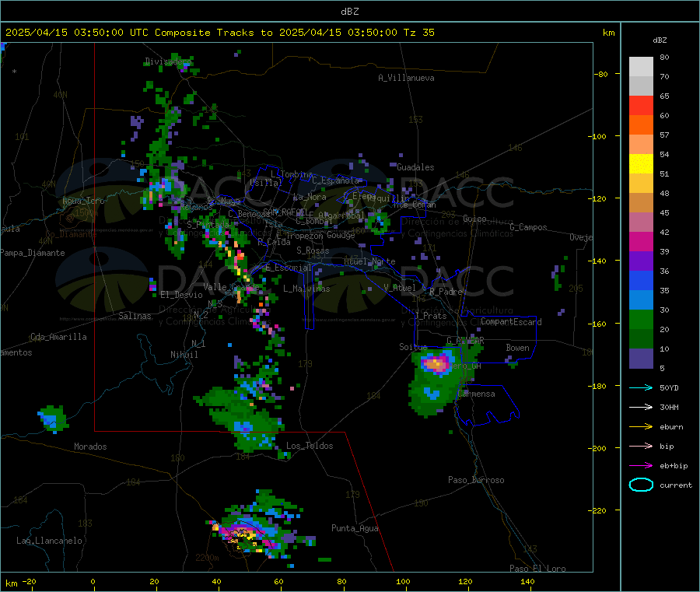
Task: Click the 'CompantEscard' map label
Action: tap(511, 322)
